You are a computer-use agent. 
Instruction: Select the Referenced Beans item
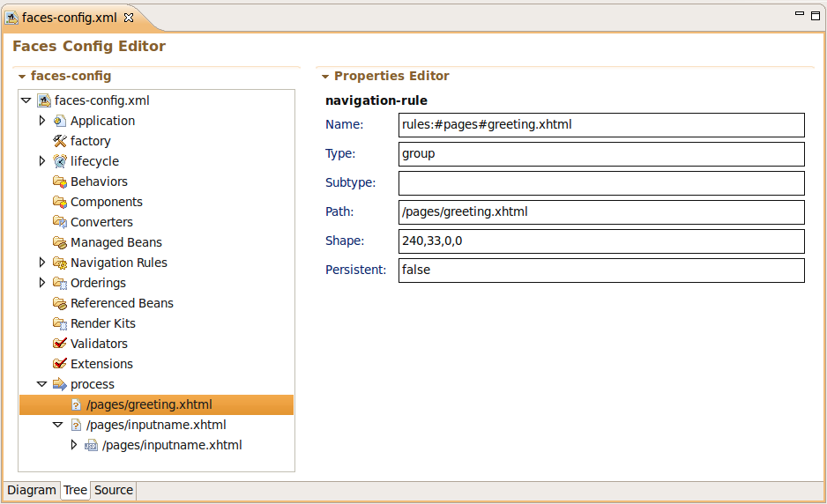point(122,303)
